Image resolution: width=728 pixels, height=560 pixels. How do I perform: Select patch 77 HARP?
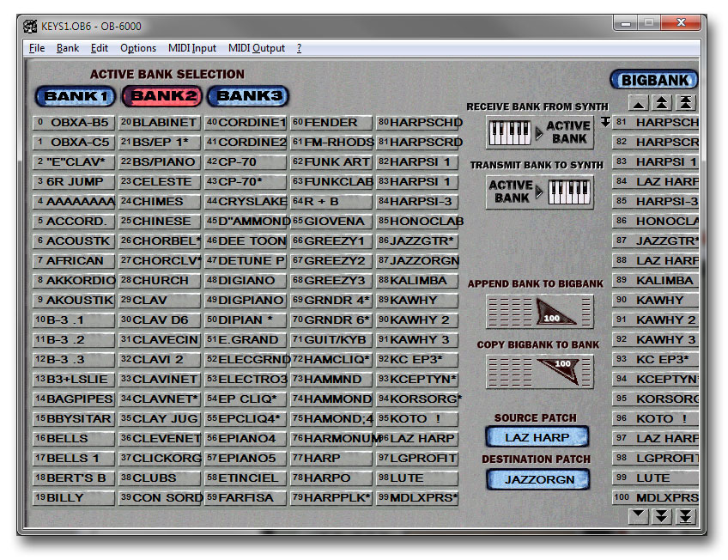coord(331,459)
